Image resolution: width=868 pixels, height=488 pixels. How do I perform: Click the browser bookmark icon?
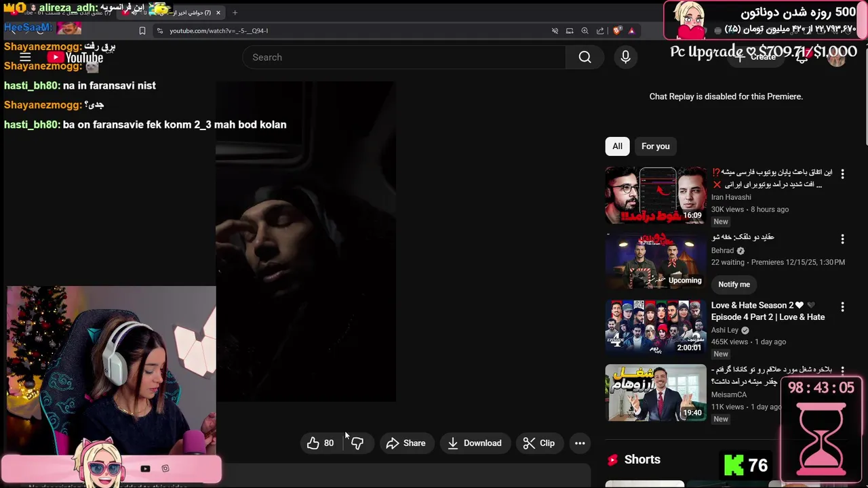[142, 30]
